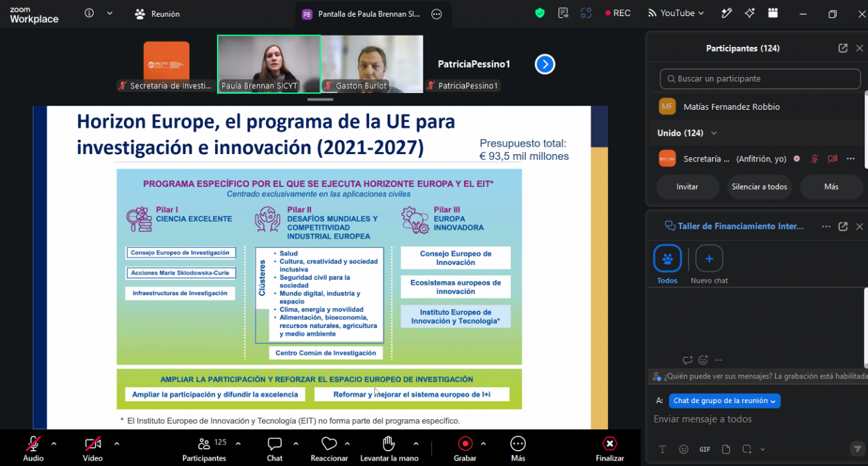
Task: Start video with Vídeo button
Action: point(92,448)
